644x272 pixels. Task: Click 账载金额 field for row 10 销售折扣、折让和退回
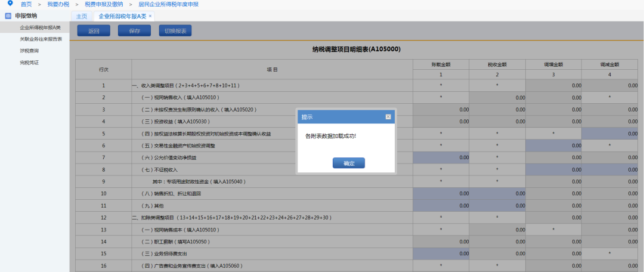click(x=441, y=193)
